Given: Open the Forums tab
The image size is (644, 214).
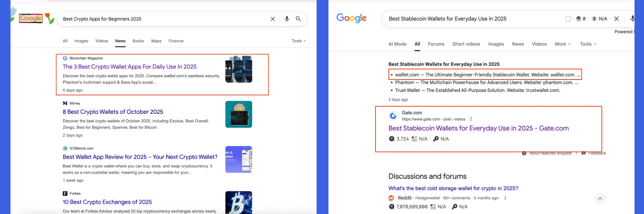Looking at the screenshot, I should pyautogui.click(x=436, y=44).
